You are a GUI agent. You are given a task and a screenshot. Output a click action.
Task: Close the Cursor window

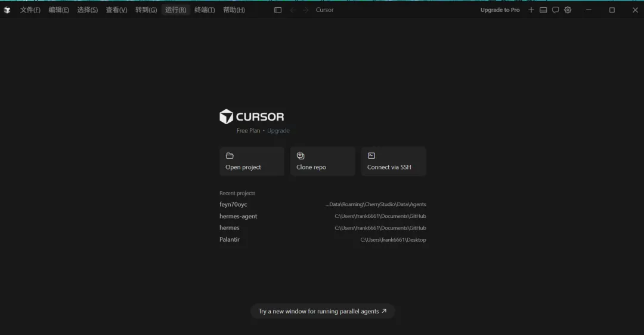635,10
